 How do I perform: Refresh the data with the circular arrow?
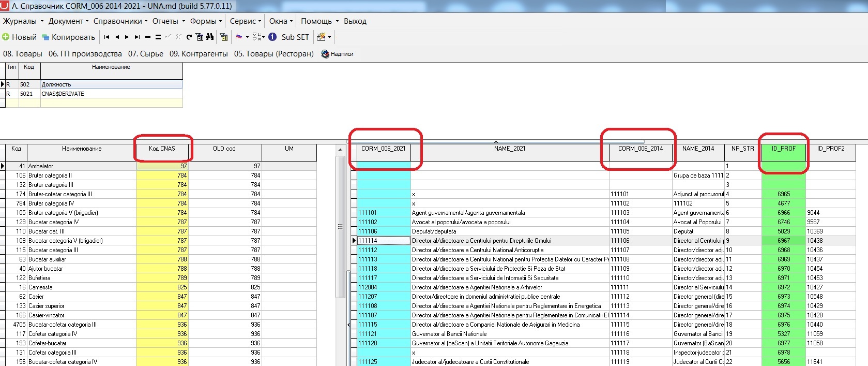tap(189, 37)
